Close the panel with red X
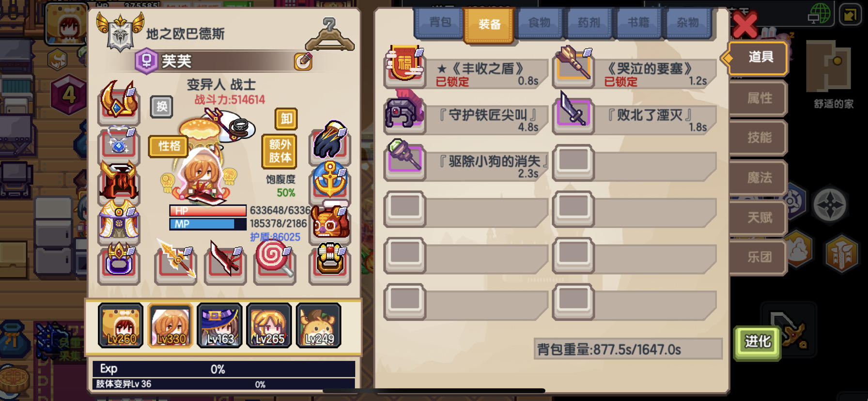 tap(744, 24)
